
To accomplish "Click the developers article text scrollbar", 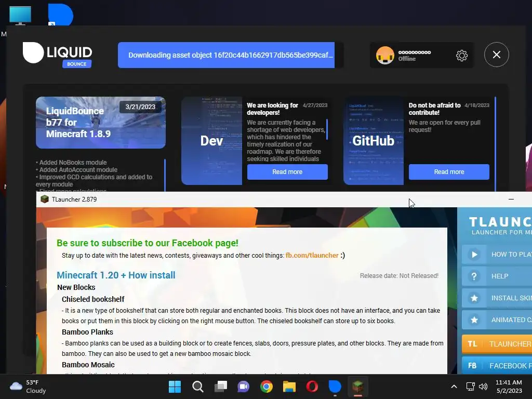I will tap(327, 129).
